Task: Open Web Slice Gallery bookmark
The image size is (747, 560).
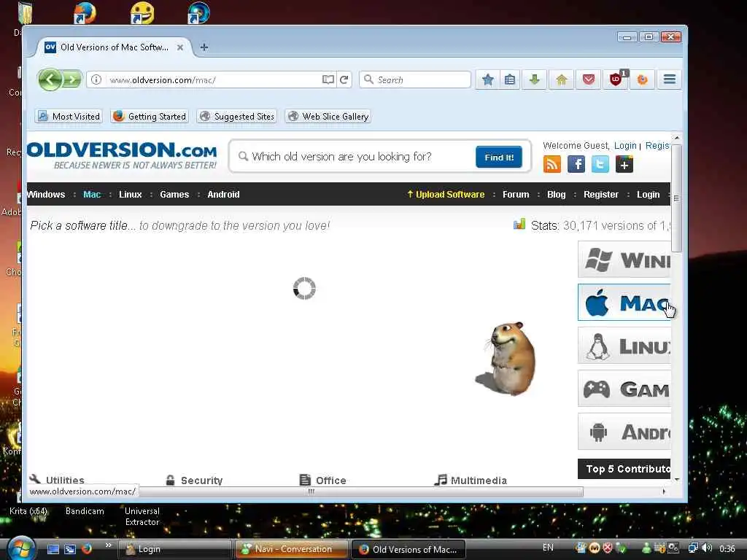Action: tap(328, 116)
